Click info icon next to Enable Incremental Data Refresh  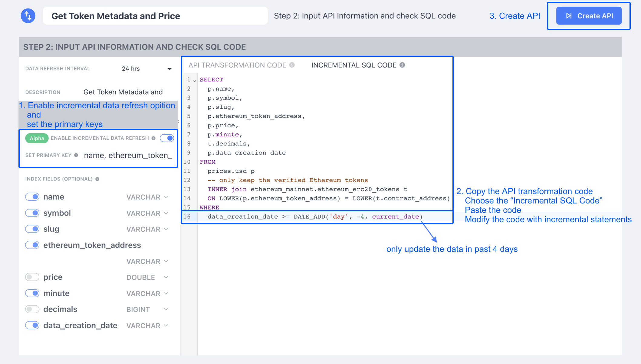click(x=154, y=138)
